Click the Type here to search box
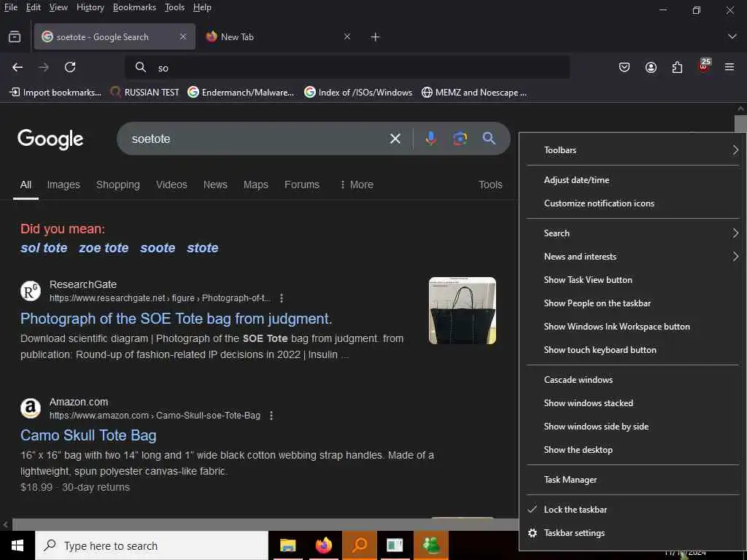Image resolution: width=747 pixels, height=560 pixels. 152,545
